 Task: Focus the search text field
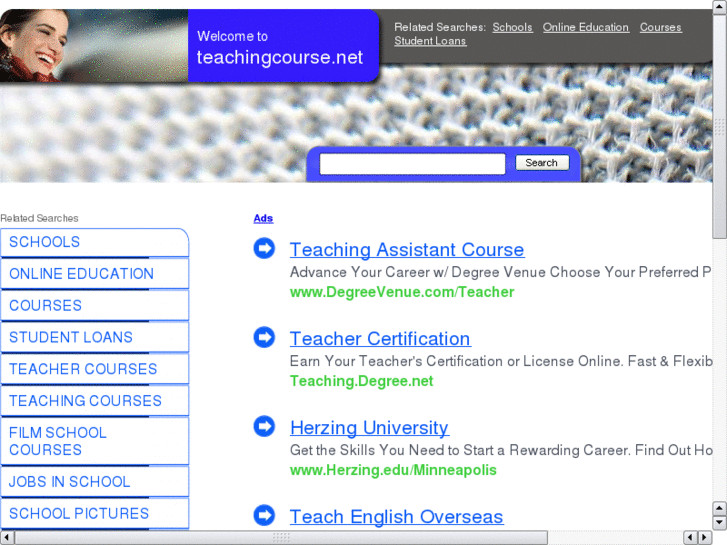pos(412,164)
